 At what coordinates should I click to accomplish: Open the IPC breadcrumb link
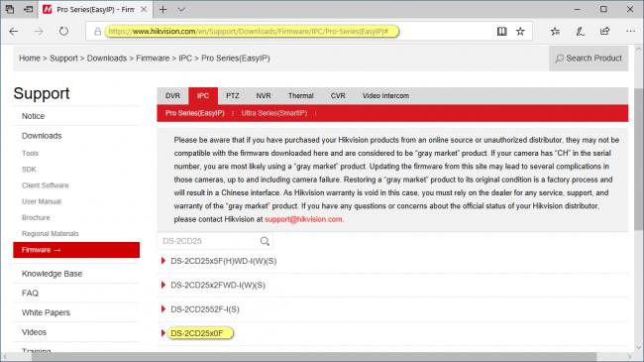(x=185, y=59)
